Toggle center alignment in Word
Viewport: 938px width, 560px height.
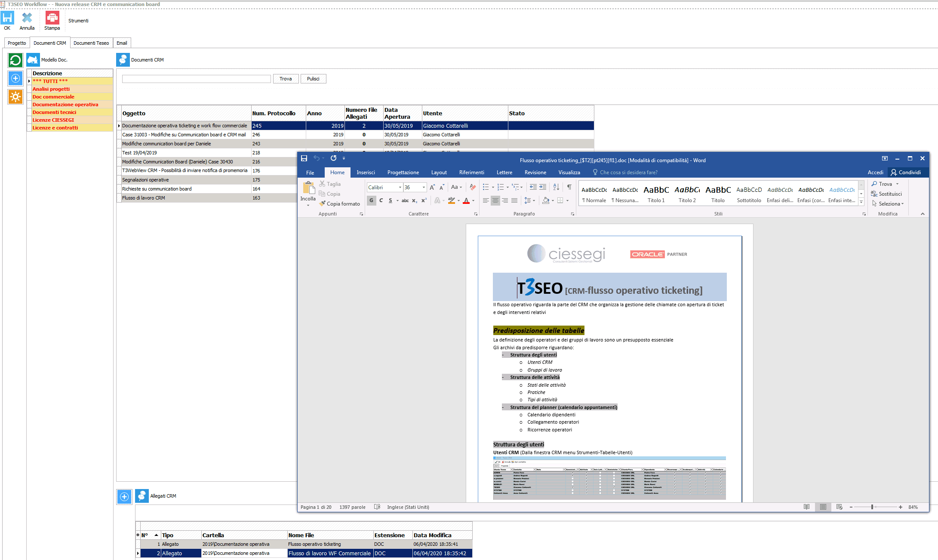tap(495, 200)
